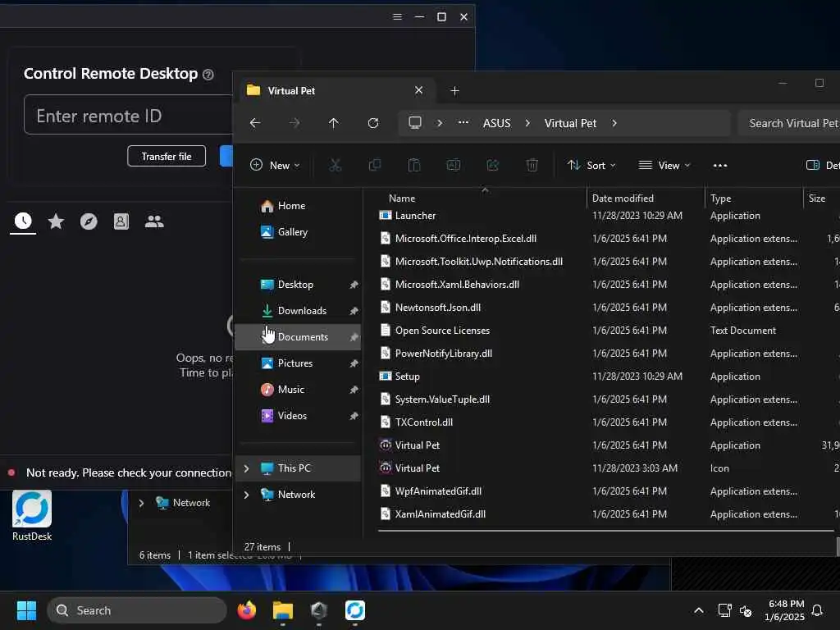Focus the Search Virtual Pet box
The image size is (840, 630).
(788, 123)
